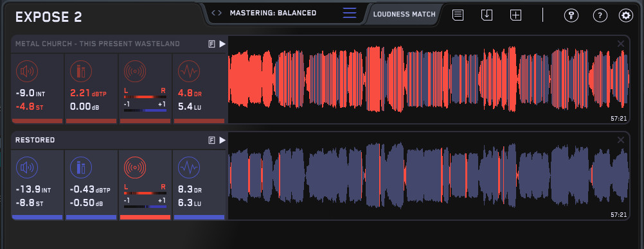Click blue status bar under Restored dynamic range panel
644x249 pixels.
point(199,217)
